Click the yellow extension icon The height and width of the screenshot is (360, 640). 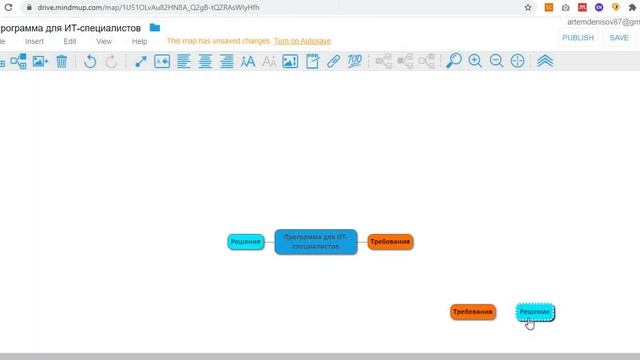pos(616,7)
